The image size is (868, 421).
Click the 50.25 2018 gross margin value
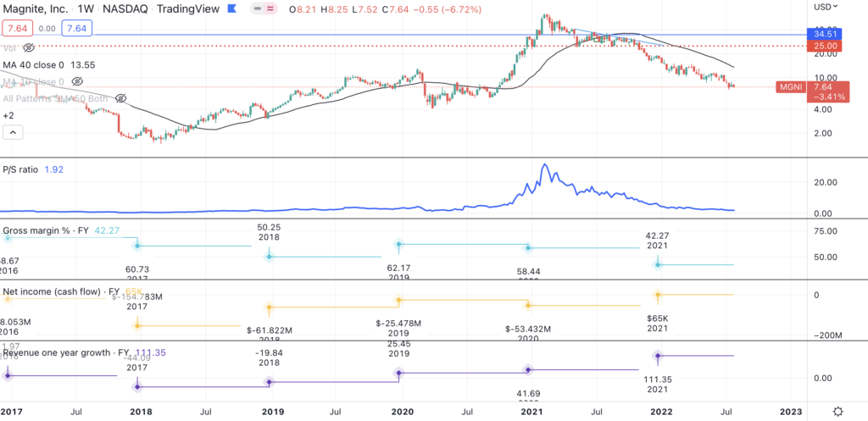[x=269, y=232]
